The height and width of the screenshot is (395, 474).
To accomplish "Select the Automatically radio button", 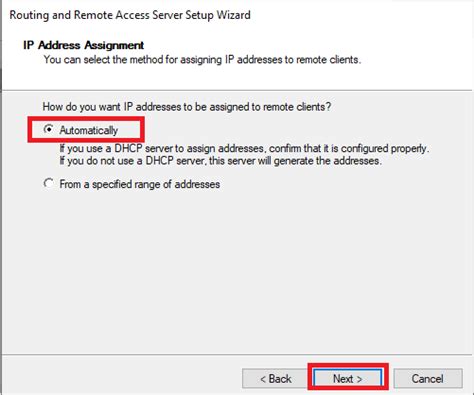I will (x=49, y=129).
